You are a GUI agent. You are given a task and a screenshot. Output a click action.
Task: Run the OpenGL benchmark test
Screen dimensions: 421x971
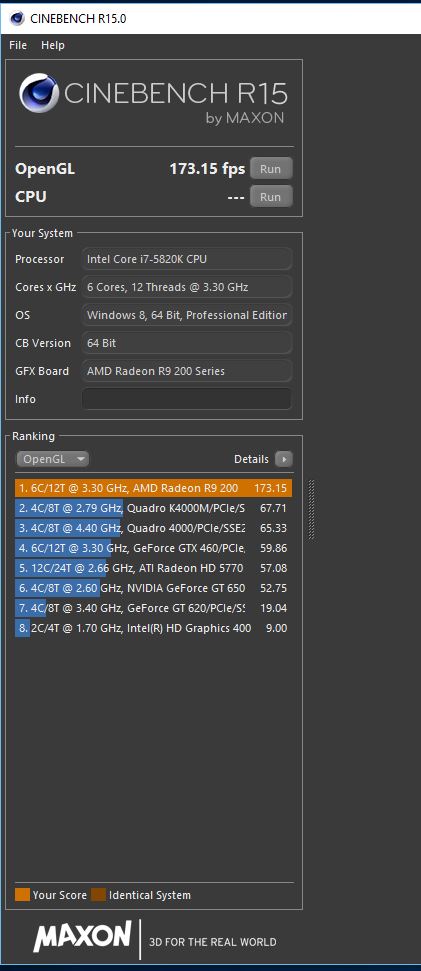[x=271, y=168]
